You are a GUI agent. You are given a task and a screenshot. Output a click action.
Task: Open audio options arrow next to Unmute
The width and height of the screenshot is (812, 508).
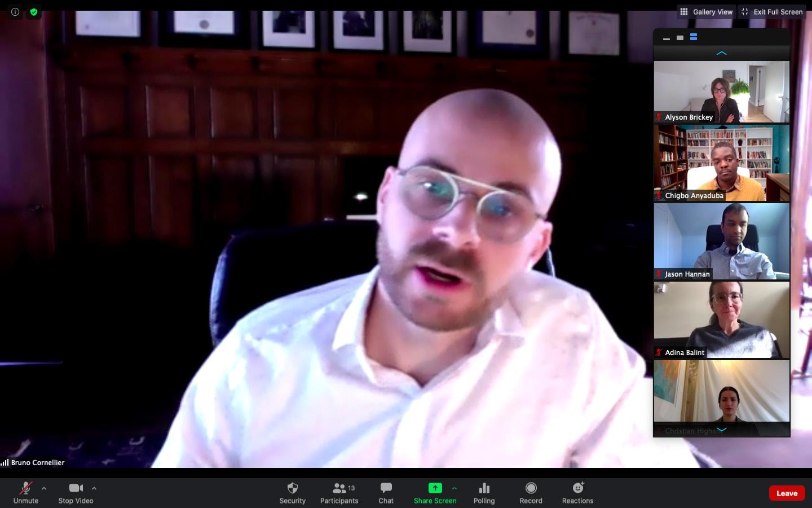point(44,488)
